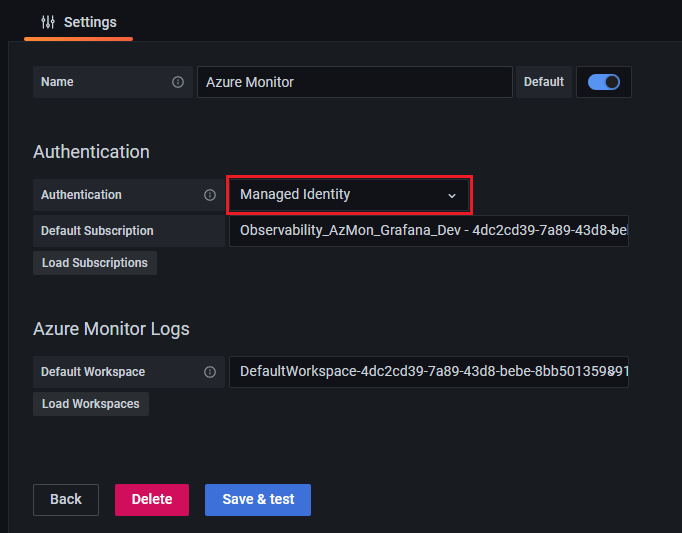Click the Load Workspaces button
682x533 pixels.
point(91,404)
